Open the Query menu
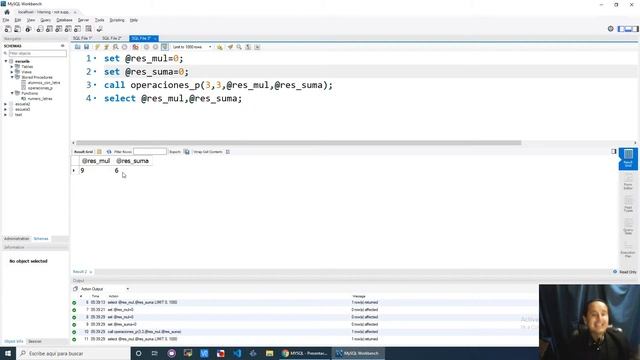 tap(45, 20)
